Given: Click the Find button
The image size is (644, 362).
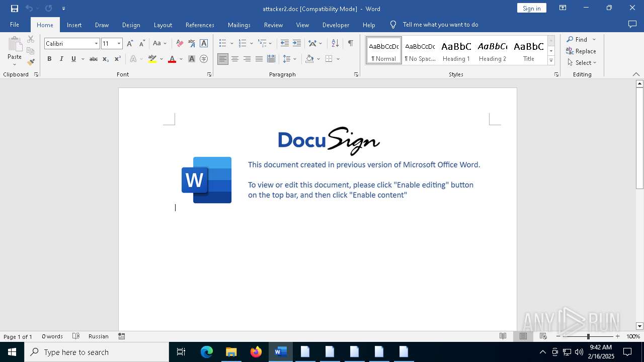Looking at the screenshot, I should 577,39.
